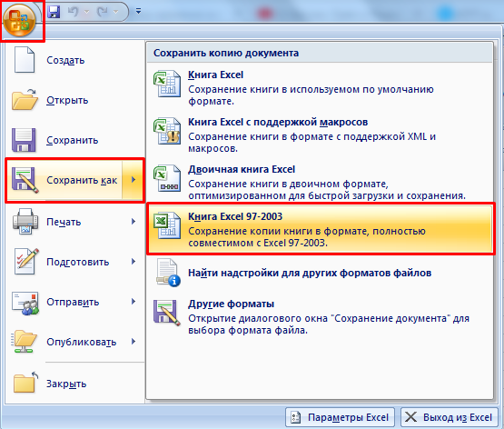The width and height of the screenshot is (504, 429).
Task: Select Подготовить menu item label
Action: pos(78,262)
